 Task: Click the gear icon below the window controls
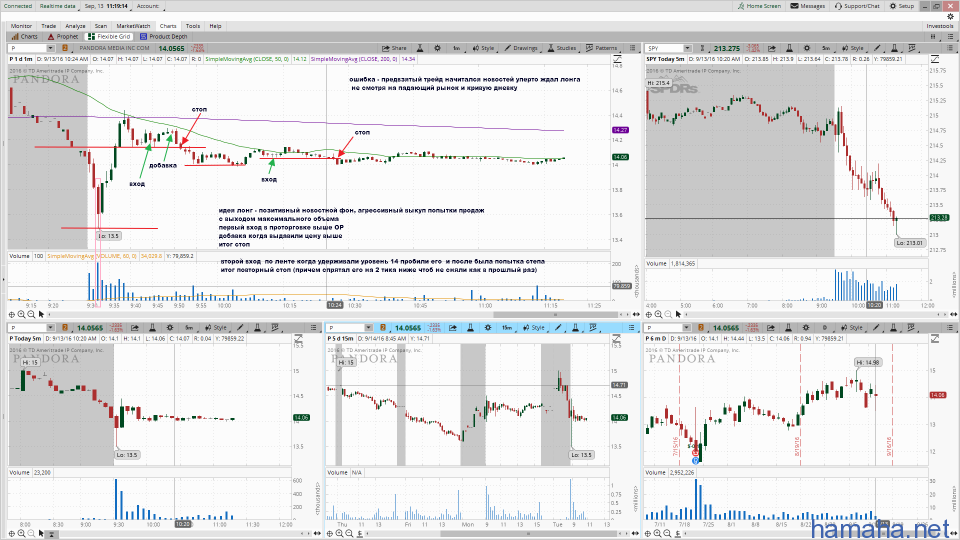pyautogui.click(x=951, y=17)
